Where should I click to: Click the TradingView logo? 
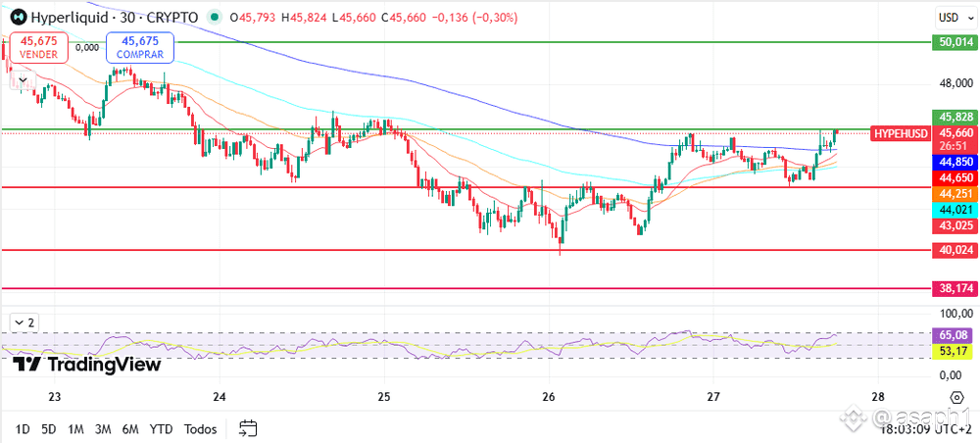pos(87,365)
